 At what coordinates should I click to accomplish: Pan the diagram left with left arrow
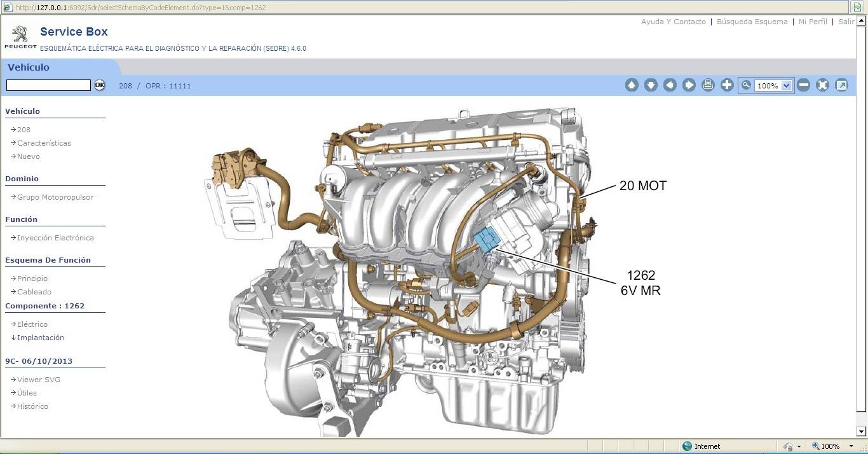click(670, 85)
